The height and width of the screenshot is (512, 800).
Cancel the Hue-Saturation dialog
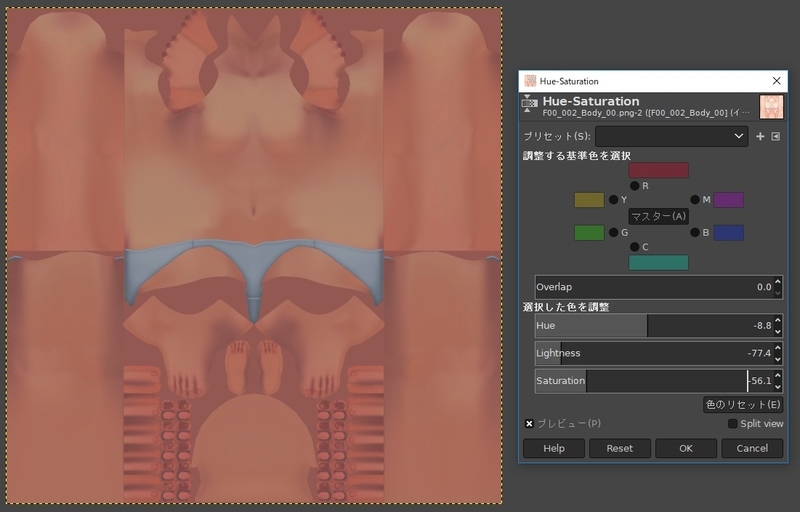(x=752, y=448)
